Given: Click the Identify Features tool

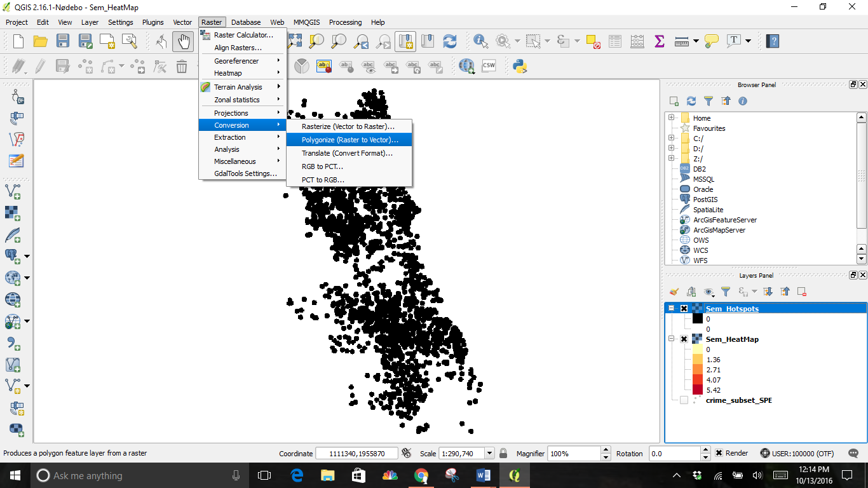Looking at the screenshot, I should [x=480, y=41].
